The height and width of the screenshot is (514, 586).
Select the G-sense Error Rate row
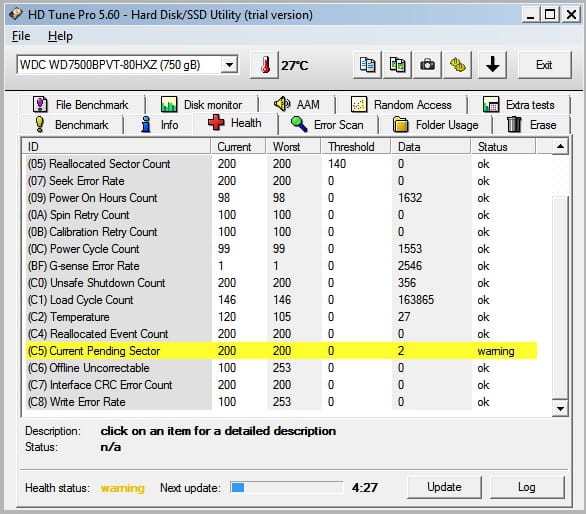pyautogui.click(x=282, y=266)
